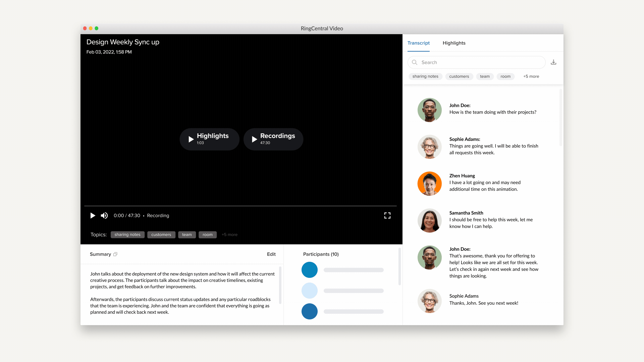Click the room topic tag
This screenshot has height=362, width=644.
[x=207, y=234]
